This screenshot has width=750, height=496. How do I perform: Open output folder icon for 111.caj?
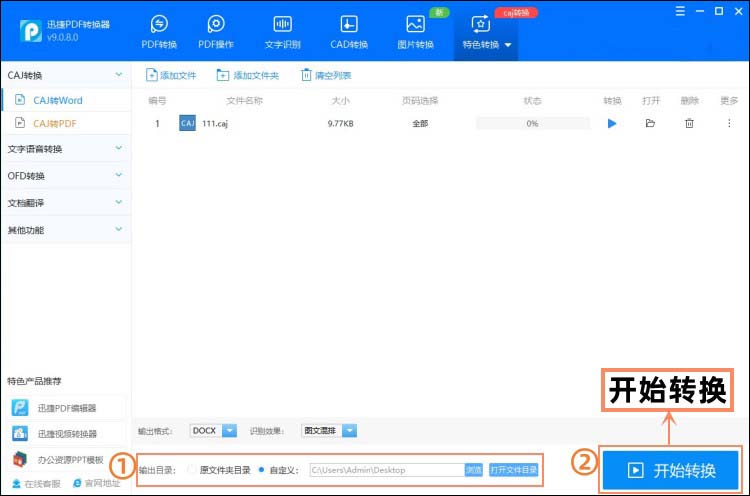click(650, 123)
